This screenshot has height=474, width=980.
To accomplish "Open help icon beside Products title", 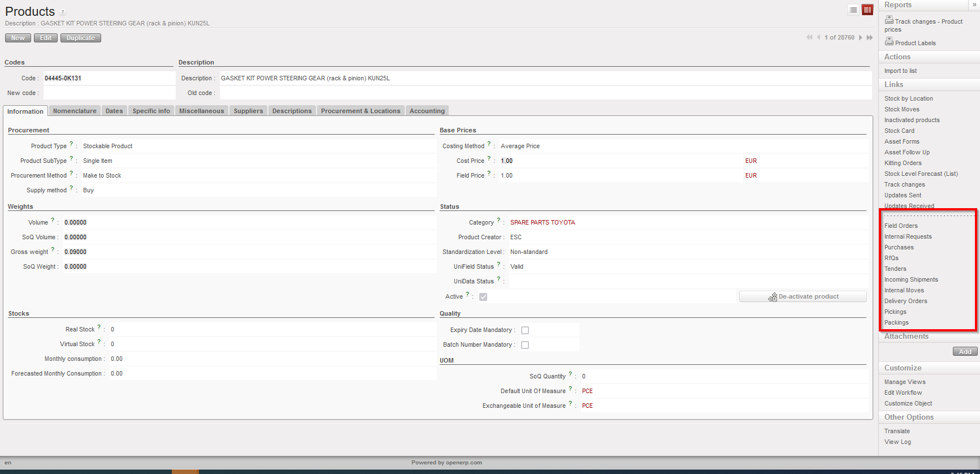I will pos(63,12).
